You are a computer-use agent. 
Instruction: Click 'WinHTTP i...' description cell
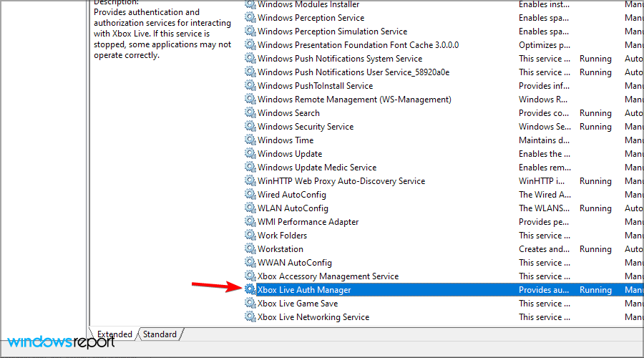click(542, 181)
